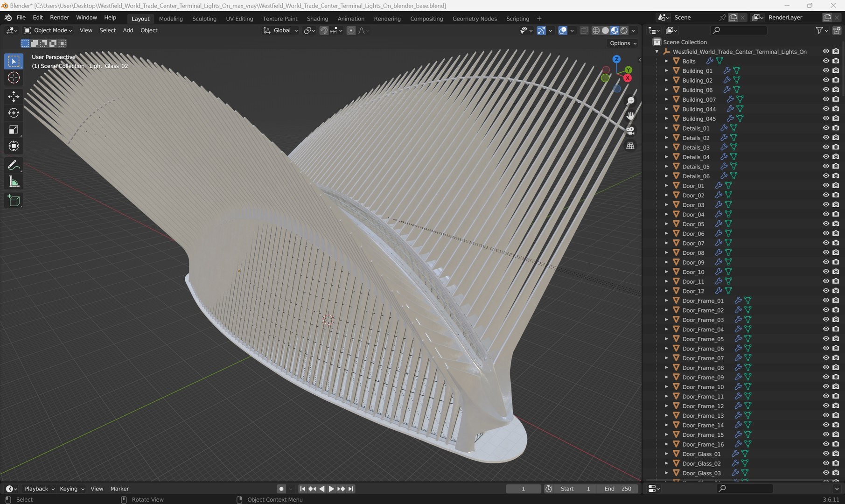Disable Details_03 in renders camera icon
The image size is (845, 504).
(836, 147)
